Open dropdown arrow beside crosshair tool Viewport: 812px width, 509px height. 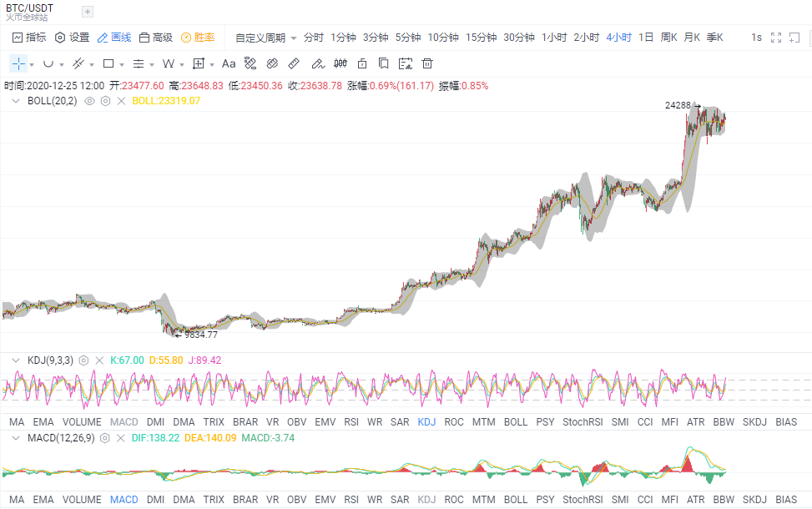[x=32, y=65]
